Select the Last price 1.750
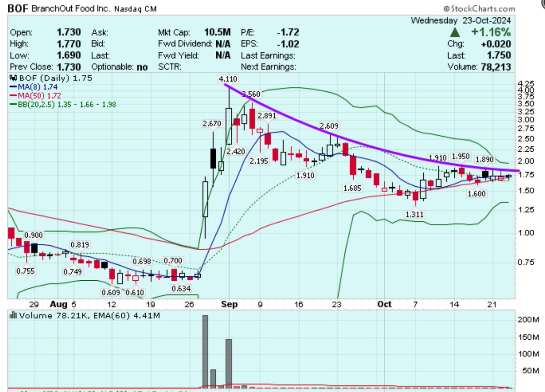The height and width of the screenshot is (392, 545). click(x=499, y=55)
